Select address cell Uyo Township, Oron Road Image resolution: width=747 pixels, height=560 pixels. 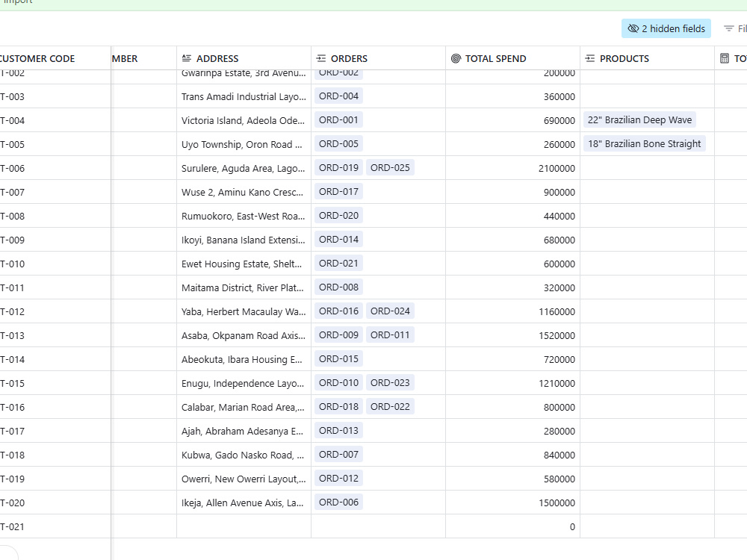(x=244, y=144)
